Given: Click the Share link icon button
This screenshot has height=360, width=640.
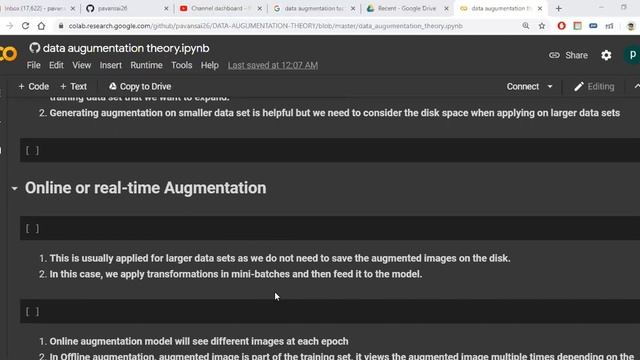Looking at the screenshot, I should pyautogui.click(x=568, y=55).
